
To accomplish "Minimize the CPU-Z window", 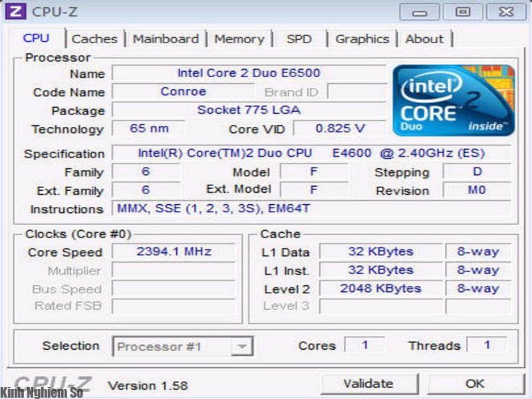I will (x=420, y=13).
